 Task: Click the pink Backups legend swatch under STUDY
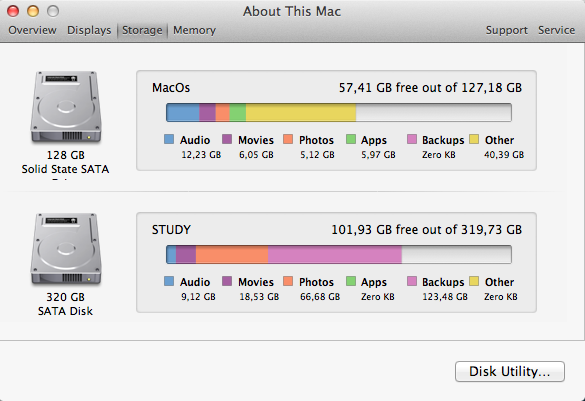click(412, 281)
